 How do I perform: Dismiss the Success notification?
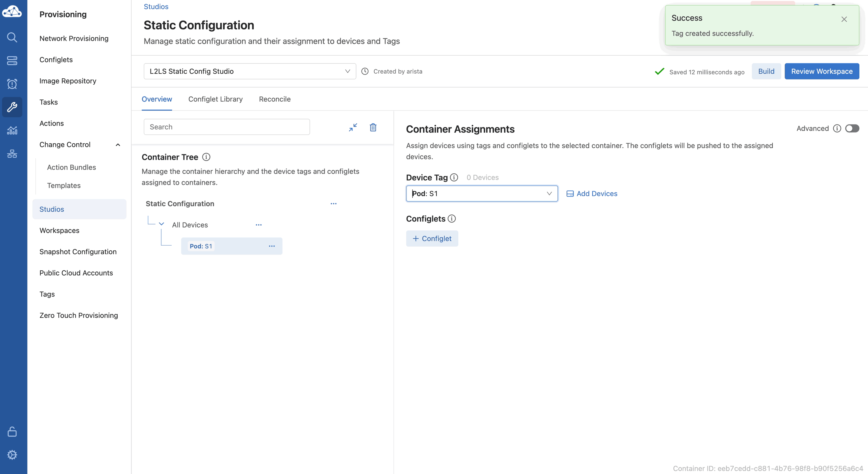[x=844, y=19]
